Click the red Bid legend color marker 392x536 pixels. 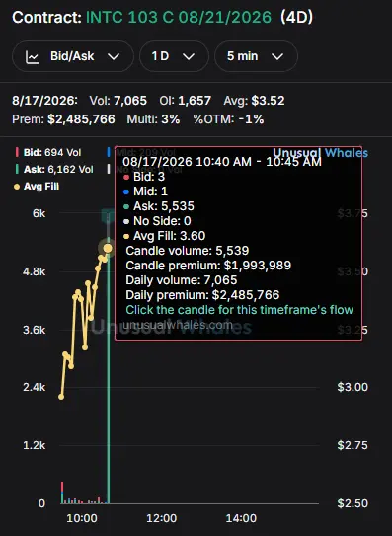(17, 152)
